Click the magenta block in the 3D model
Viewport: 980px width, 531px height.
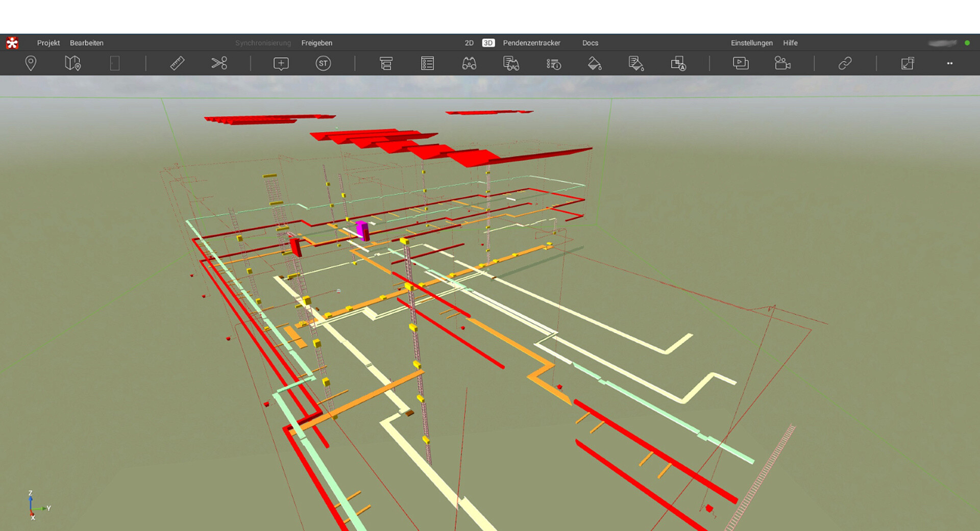362,230
